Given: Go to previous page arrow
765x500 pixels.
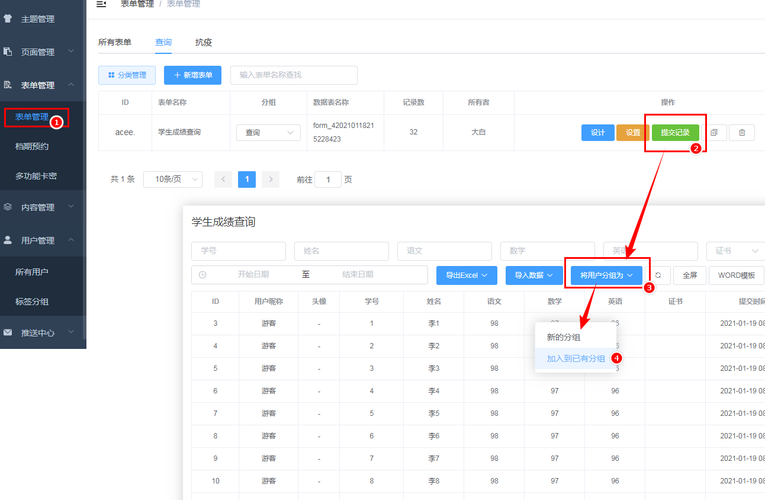Looking at the screenshot, I should tap(223, 180).
